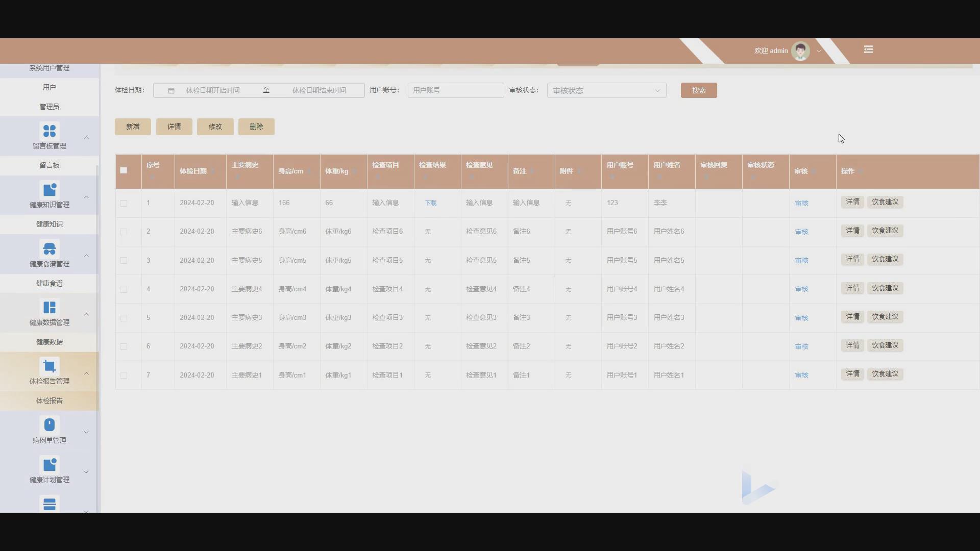Select the 健康知识管理 sidebar icon
980x551 pixels.
coord(50,190)
